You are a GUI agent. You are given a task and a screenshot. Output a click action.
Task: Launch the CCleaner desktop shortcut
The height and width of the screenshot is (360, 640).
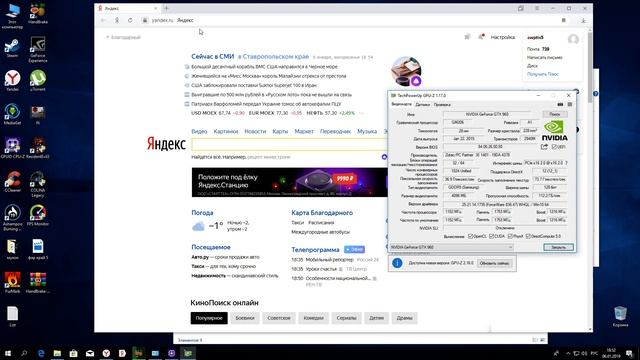pyautogui.click(x=12, y=182)
